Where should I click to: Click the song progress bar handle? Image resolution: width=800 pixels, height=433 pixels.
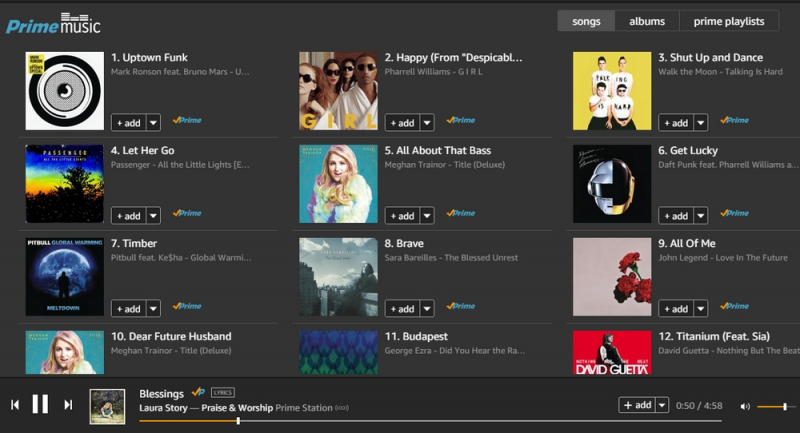238,421
